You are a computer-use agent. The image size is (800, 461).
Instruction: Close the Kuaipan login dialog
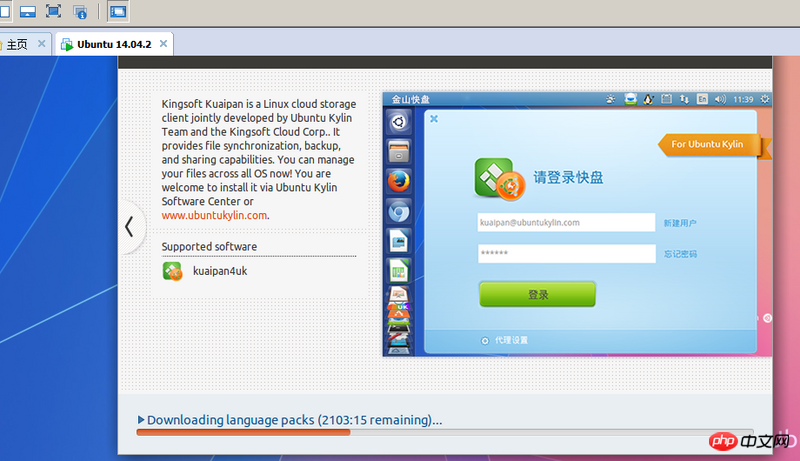pyautogui.click(x=434, y=119)
